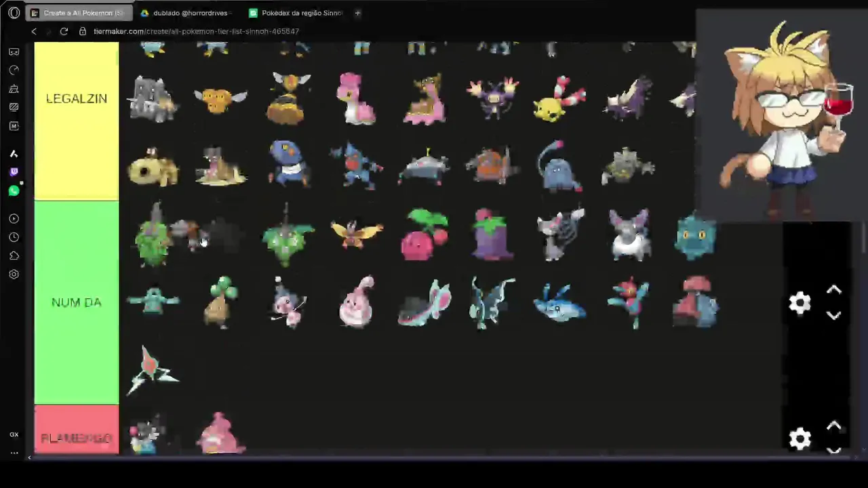Go back to the previous page

(34, 31)
